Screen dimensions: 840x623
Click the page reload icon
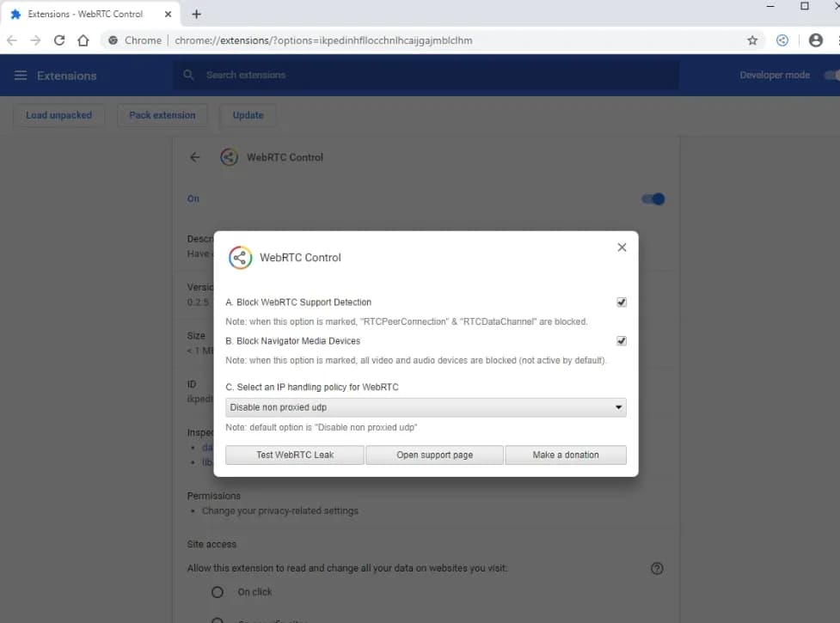click(x=58, y=40)
